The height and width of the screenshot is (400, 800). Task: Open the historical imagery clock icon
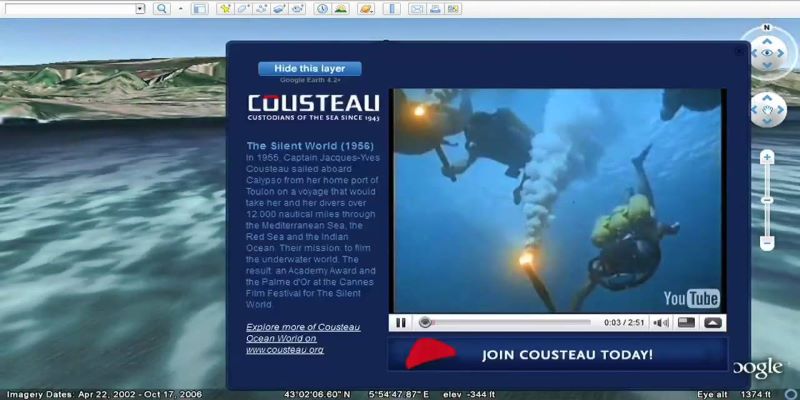click(323, 9)
